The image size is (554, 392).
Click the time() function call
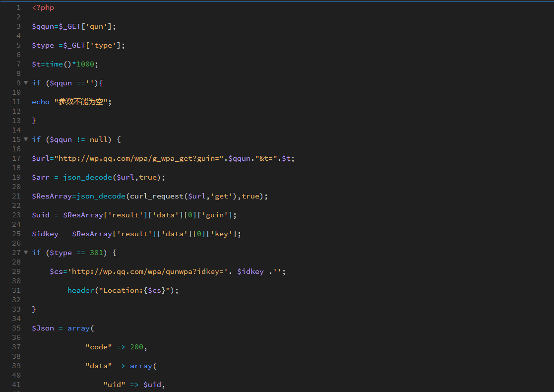(54, 64)
